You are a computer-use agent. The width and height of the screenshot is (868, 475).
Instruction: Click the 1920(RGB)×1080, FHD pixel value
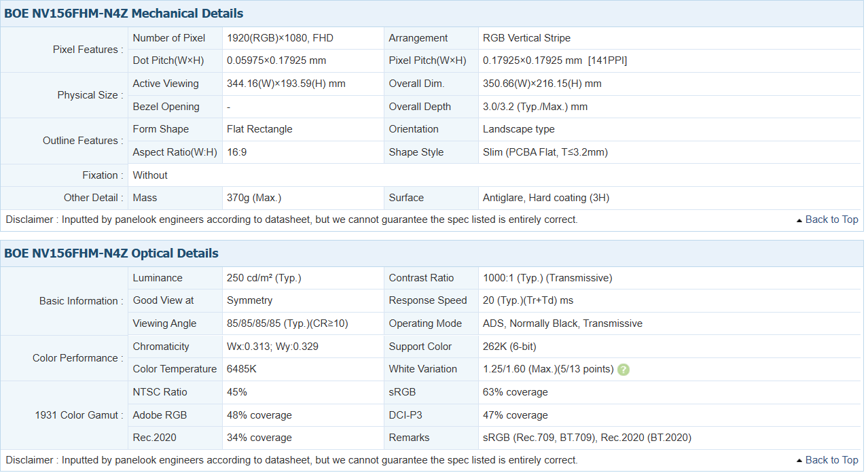coord(280,38)
